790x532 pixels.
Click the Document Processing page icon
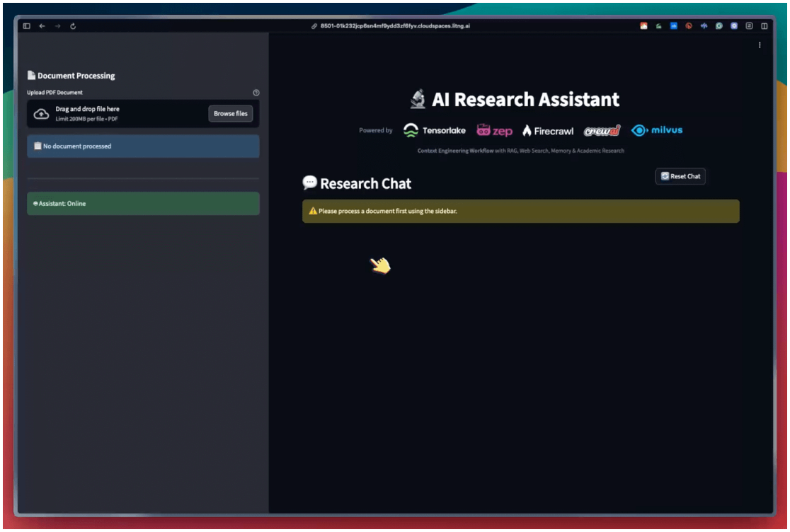[31, 76]
